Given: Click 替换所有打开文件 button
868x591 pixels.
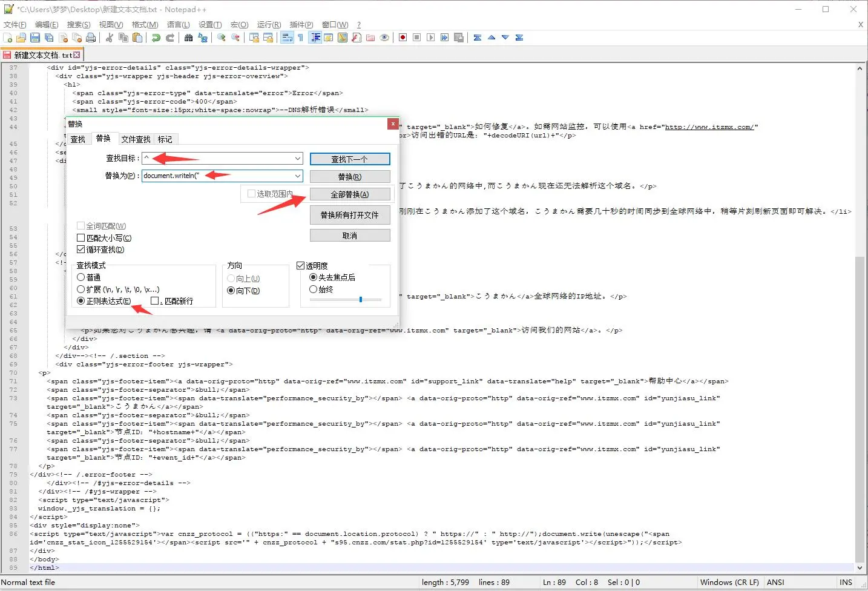Looking at the screenshot, I should [350, 215].
